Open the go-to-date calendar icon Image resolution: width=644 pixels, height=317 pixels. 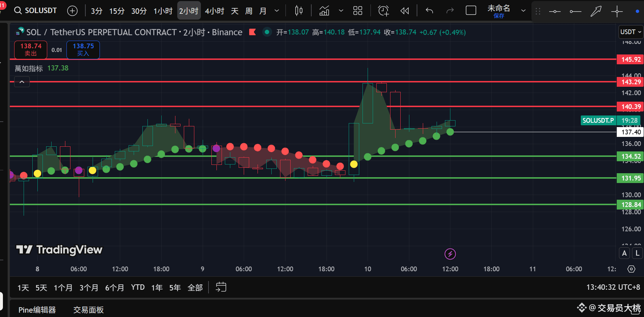221,287
